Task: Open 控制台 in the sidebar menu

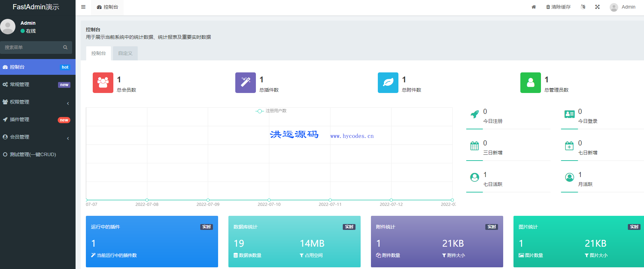Action: point(38,67)
